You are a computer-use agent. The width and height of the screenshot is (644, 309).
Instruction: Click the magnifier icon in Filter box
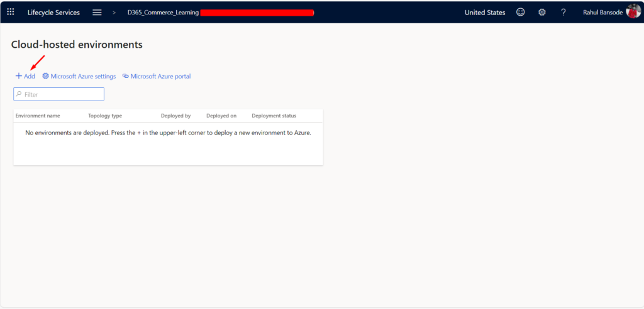18,94
